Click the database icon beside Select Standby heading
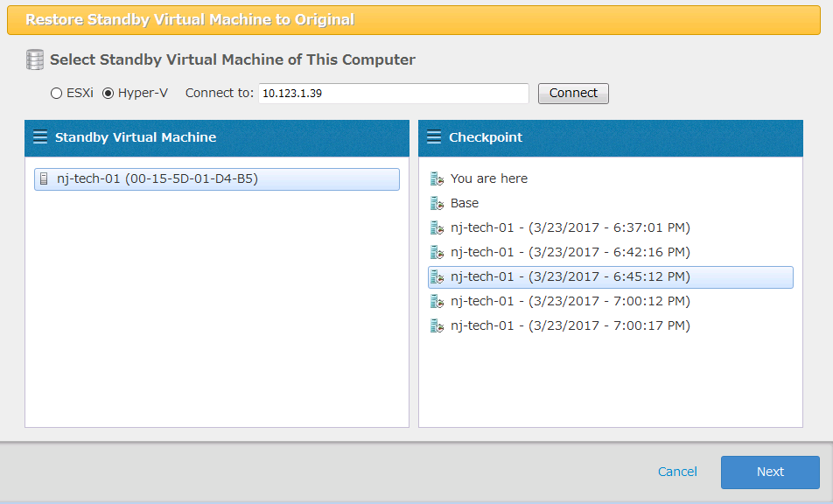833x504 pixels. (x=35, y=59)
